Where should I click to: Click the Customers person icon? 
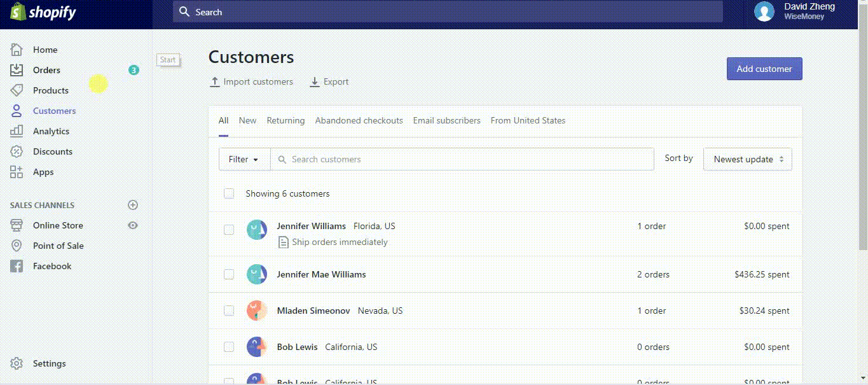(x=17, y=111)
